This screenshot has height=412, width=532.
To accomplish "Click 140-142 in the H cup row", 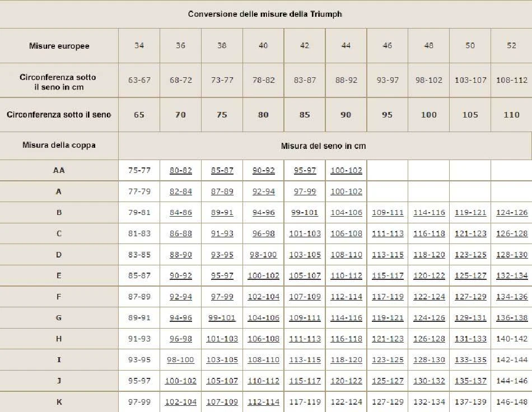I will tap(512, 339).
